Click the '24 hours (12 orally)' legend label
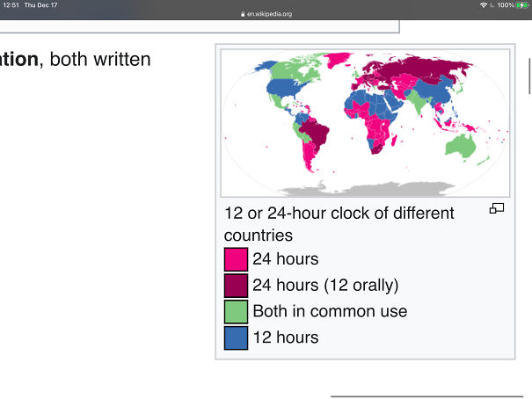Image resolution: width=532 pixels, height=399 pixels. [x=325, y=286]
